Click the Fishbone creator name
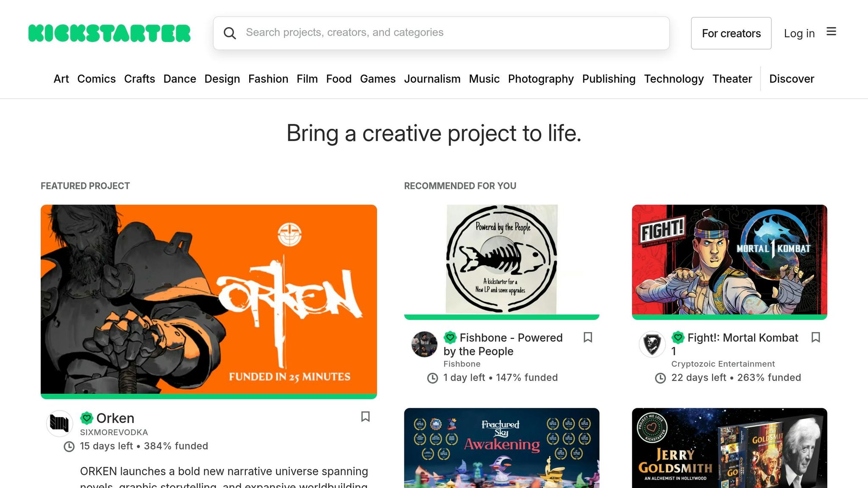The image size is (868, 488). pyautogui.click(x=462, y=364)
